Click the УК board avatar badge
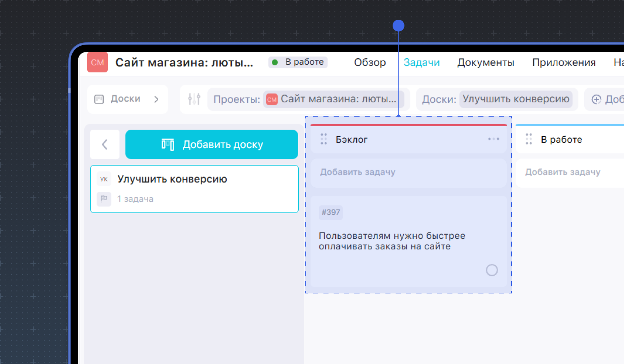Screen dimensions: 624x364 tap(104, 179)
